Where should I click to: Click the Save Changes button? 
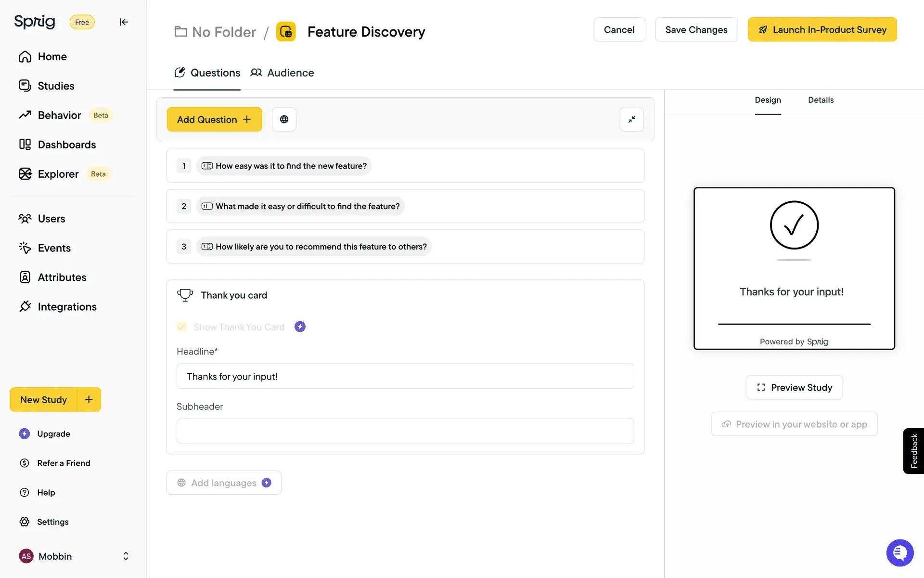[x=696, y=30]
